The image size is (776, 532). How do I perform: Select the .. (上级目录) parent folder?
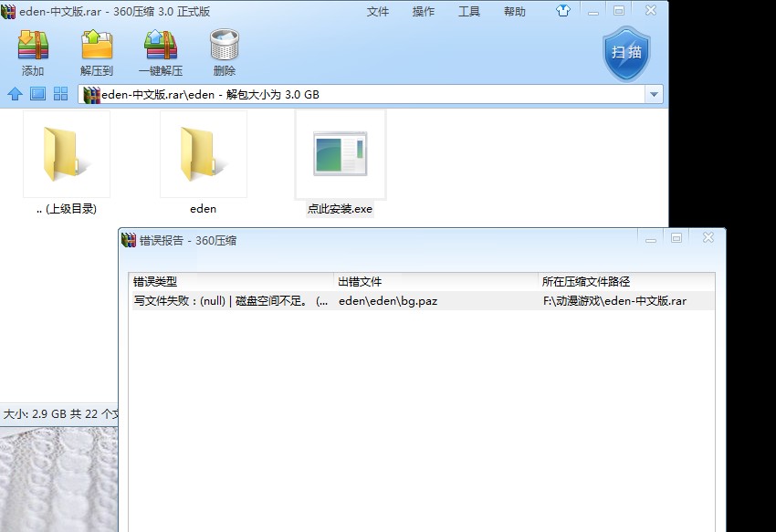click(x=67, y=163)
